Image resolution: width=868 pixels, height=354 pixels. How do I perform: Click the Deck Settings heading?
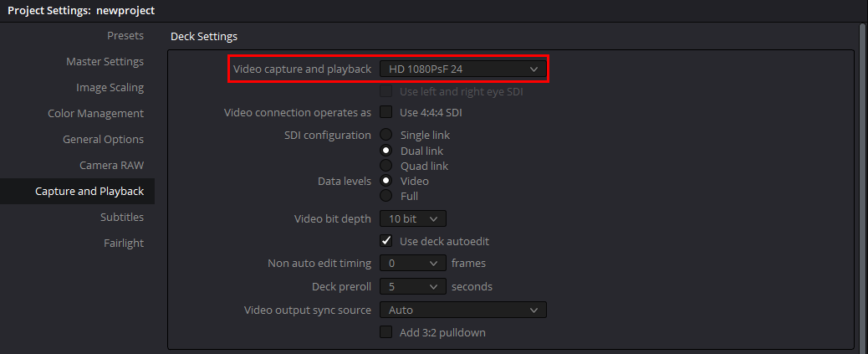pos(204,37)
